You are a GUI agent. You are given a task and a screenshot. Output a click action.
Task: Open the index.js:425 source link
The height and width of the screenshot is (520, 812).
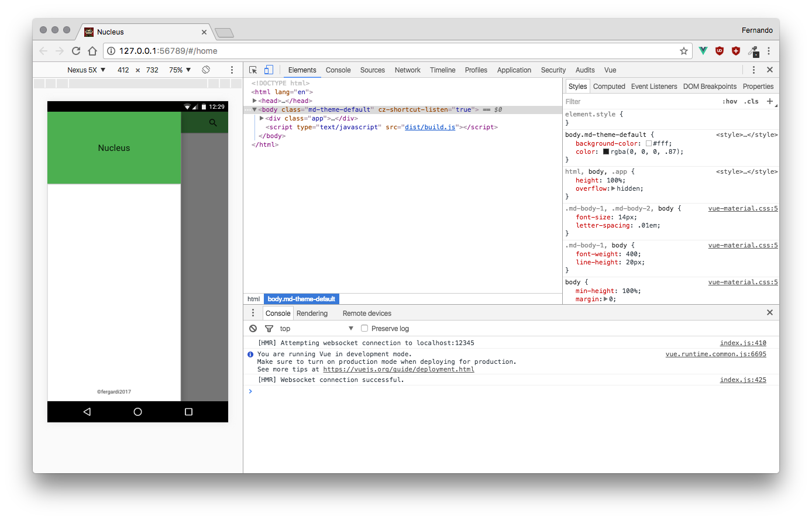pyautogui.click(x=743, y=380)
